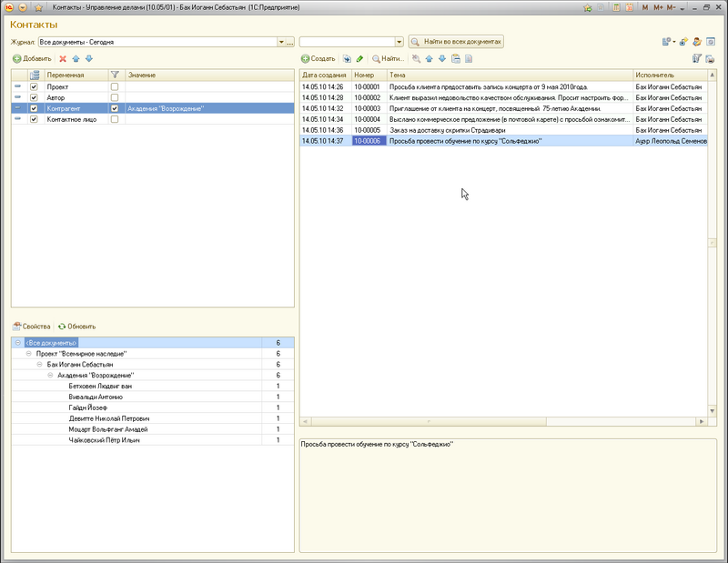The image size is (728, 563).
Task: Click the add to favorites green star icon
Action: click(x=588, y=7)
